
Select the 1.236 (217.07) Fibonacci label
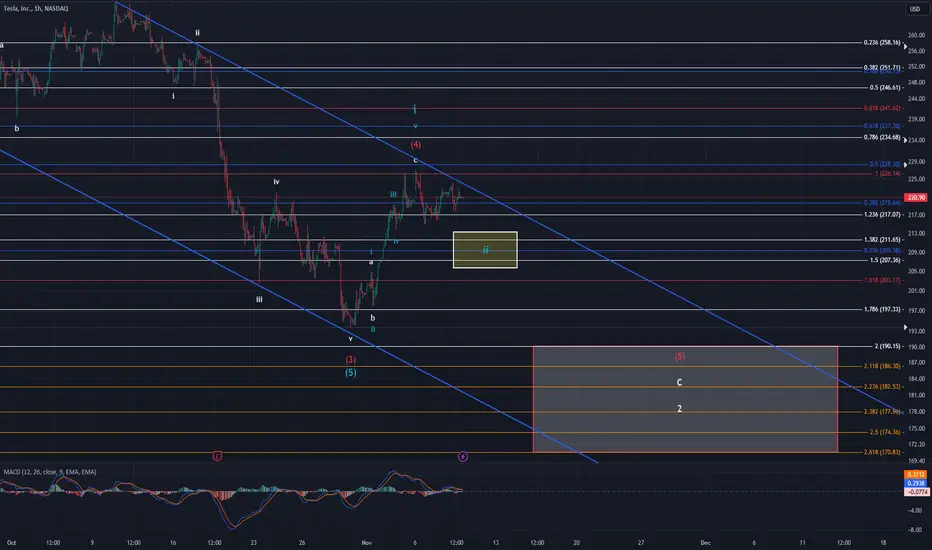click(882, 215)
